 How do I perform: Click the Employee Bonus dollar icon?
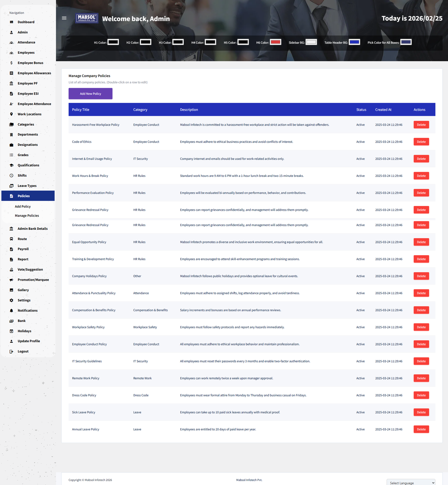pos(11,63)
